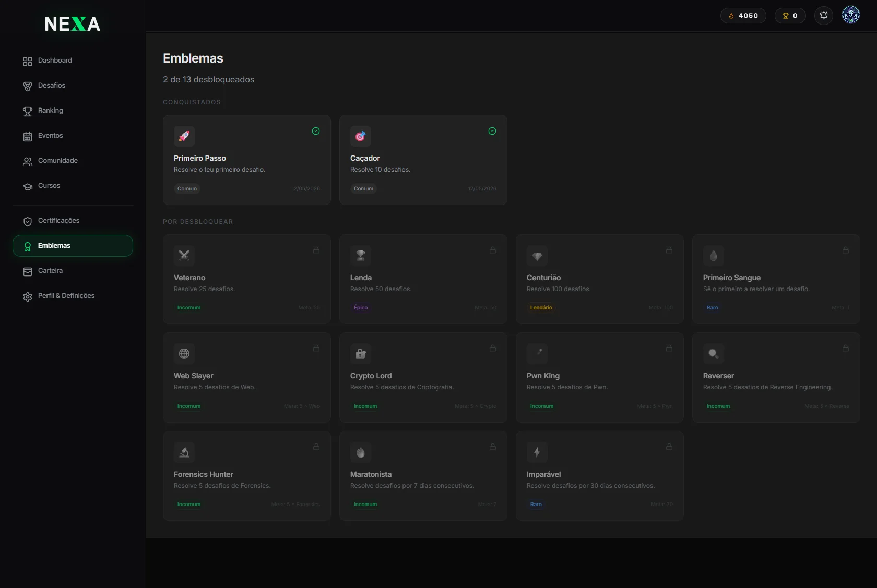Click the trophy count badge
This screenshot has width=877, height=588.
click(790, 16)
